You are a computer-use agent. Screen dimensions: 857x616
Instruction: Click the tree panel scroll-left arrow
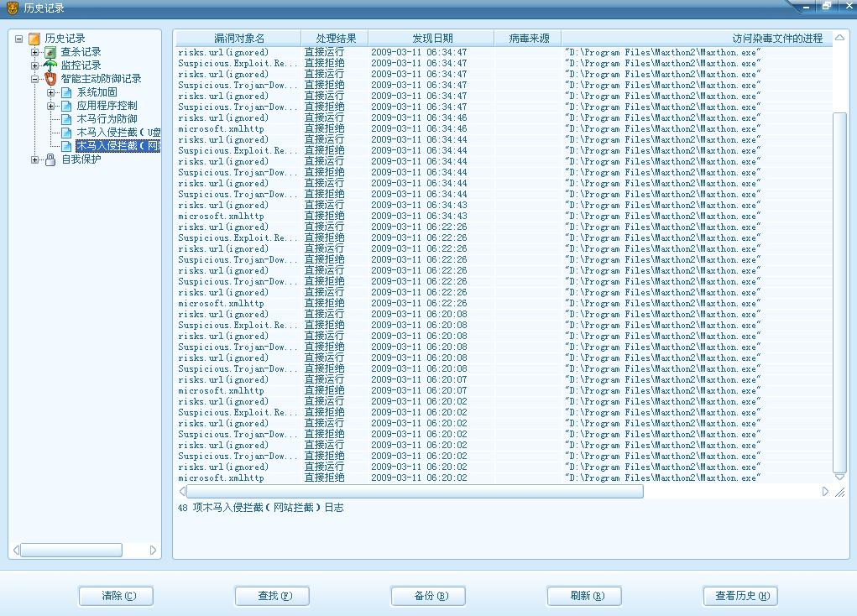pos(17,550)
